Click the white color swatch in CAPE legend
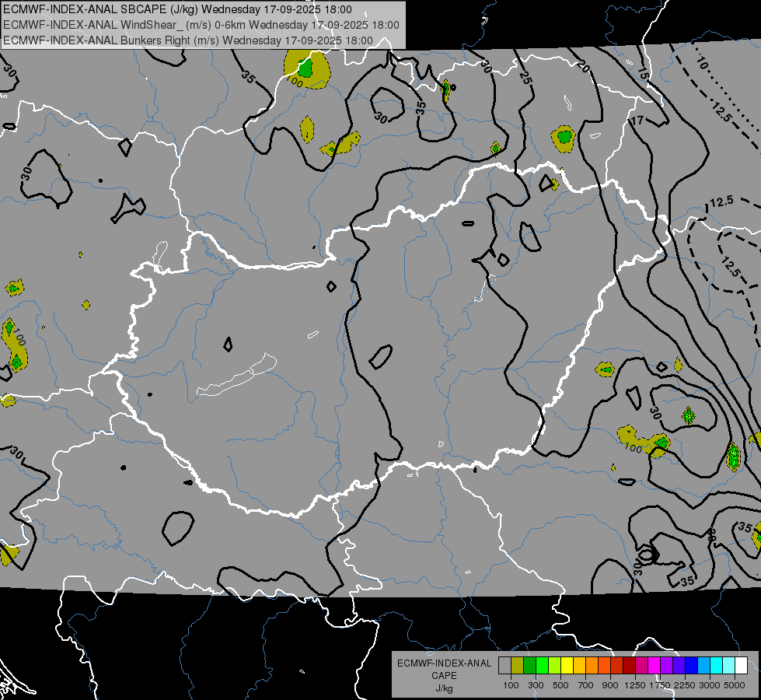 point(741,666)
